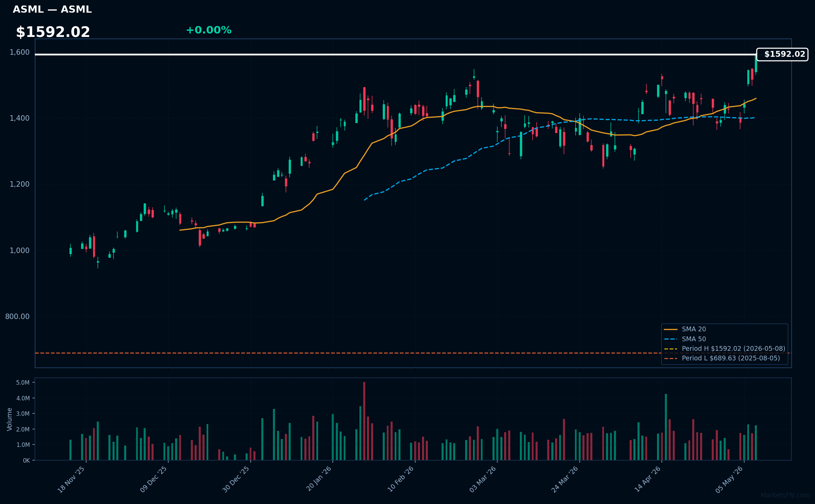Viewport: 815px width, 504px height.
Task: Click the Volume axis title
Action: (10, 419)
